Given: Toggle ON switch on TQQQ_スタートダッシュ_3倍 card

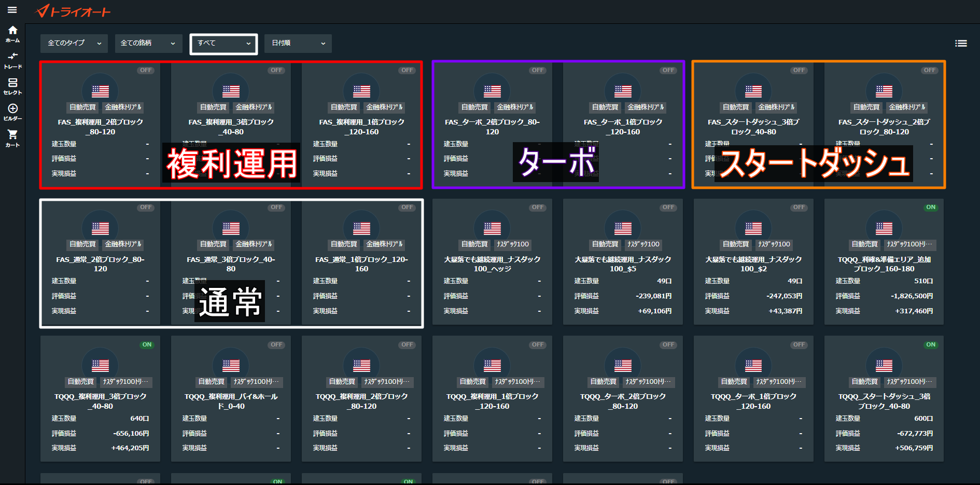Looking at the screenshot, I should pos(931,345).
